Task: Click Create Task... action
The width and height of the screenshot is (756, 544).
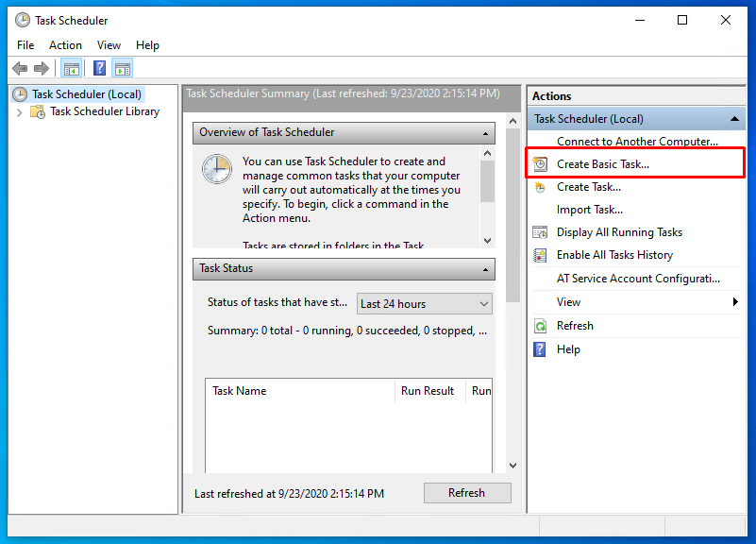Action: coord(589,187)
